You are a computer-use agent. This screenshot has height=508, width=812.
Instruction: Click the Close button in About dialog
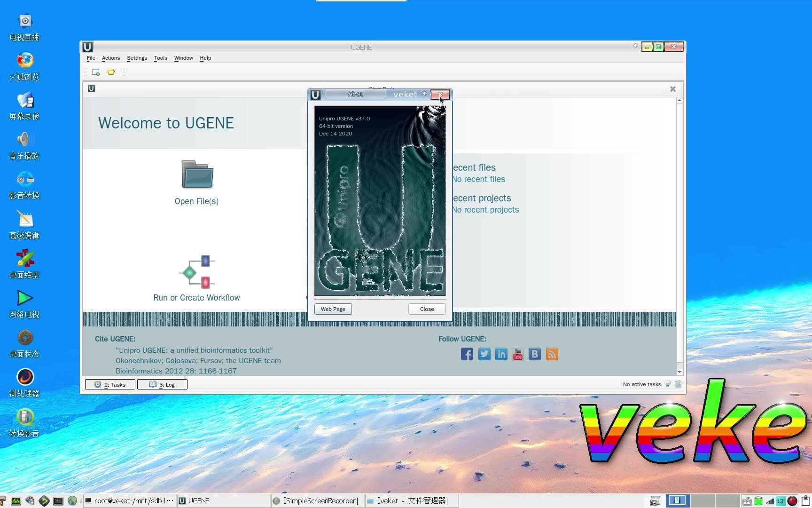(427, 309)
